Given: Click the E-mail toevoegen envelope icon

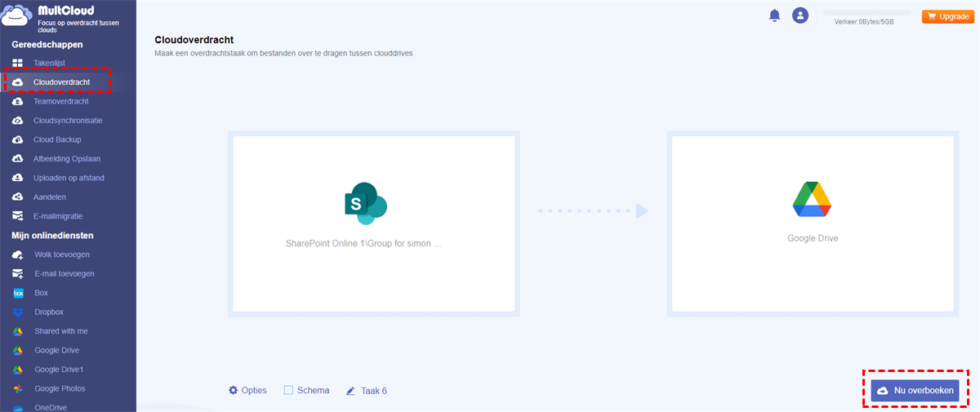Looking at the screenshot, I should pyautogui.click(x=18, y=274).
